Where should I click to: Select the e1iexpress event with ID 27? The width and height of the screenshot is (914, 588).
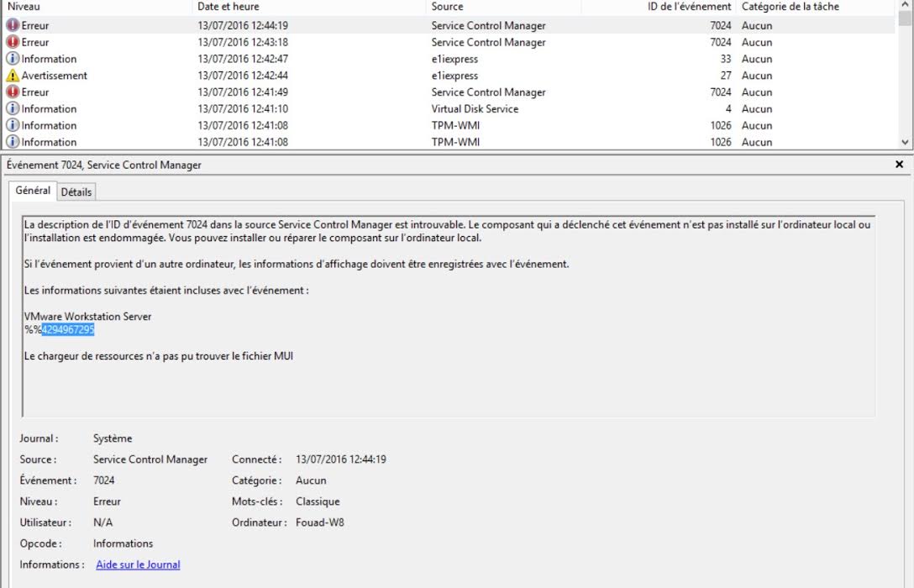click(x=454, y=76)
